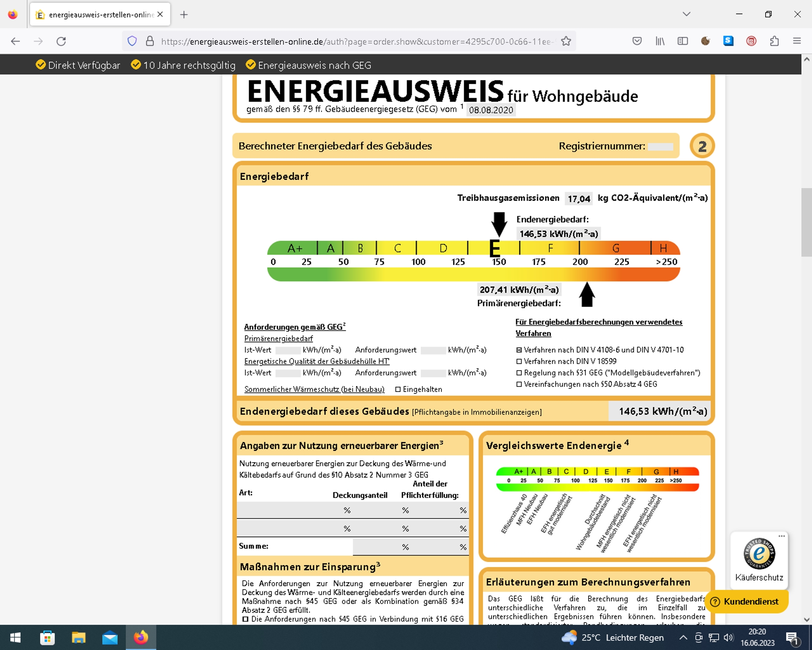Bookmark this page with the star

[566, 41]
